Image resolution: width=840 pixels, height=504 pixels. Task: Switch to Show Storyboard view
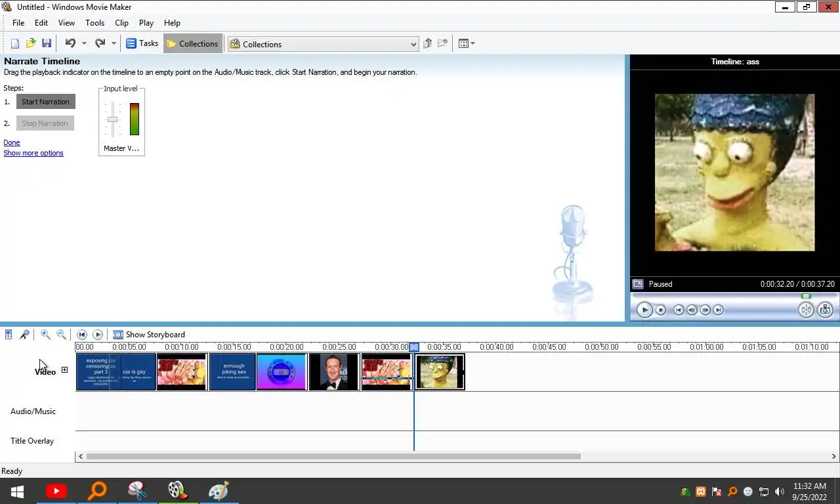[149, 335]
